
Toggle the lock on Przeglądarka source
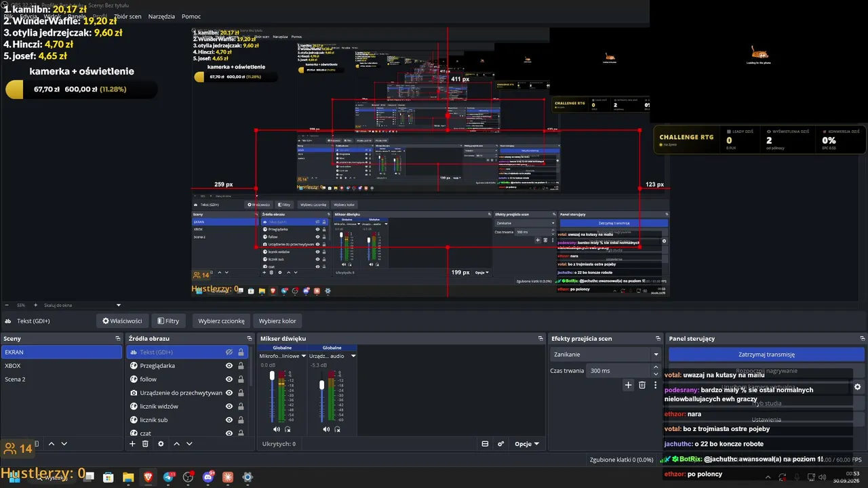241,366
